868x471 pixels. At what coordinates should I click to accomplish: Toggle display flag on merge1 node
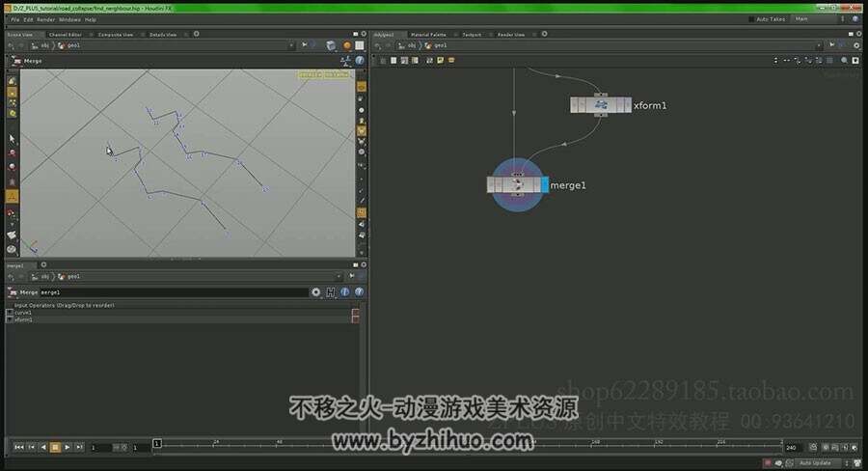(545, 185)
